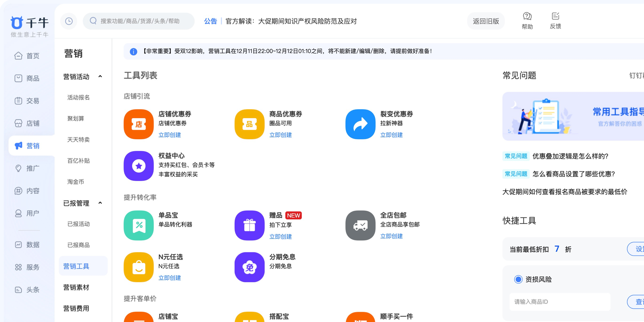Click 立即创建 under 全店包邮

point(391,236)
